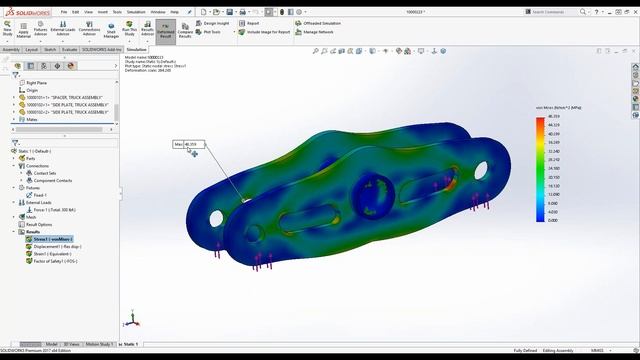Select the Displacement1 result plot
Viewport: 640px width, 360px height.
click(53, 247)
